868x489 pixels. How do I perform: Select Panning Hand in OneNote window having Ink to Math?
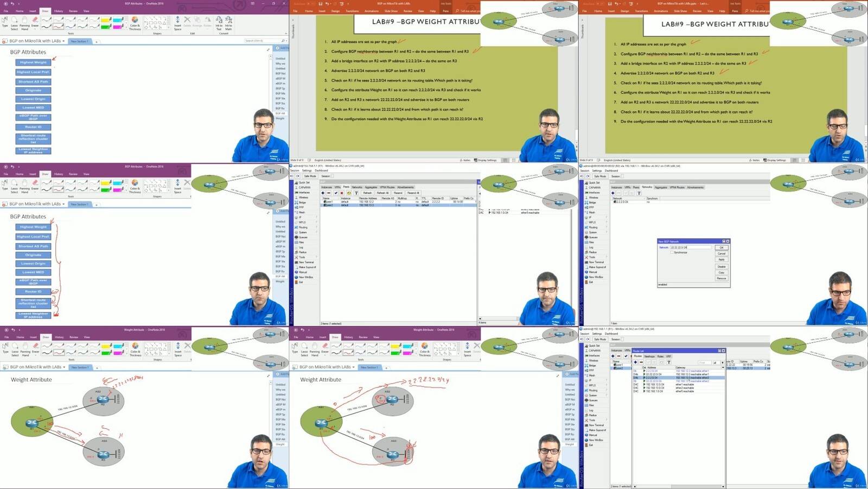(24, 23)
